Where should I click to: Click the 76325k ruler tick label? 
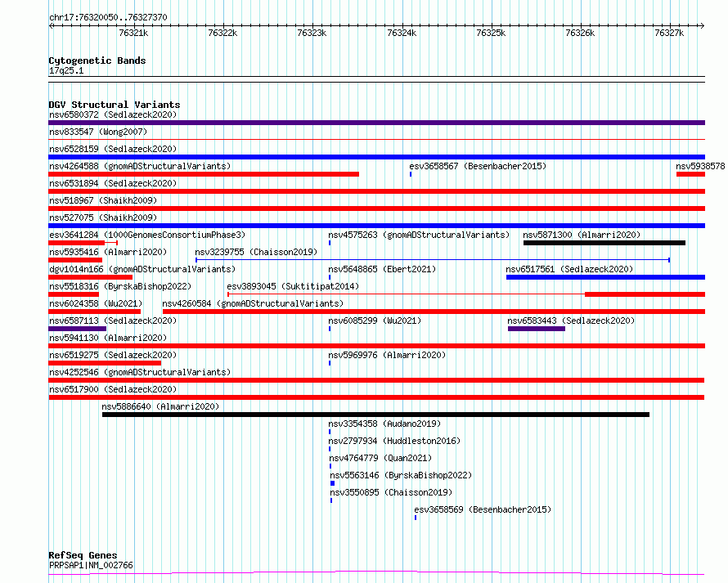(491, 33)
